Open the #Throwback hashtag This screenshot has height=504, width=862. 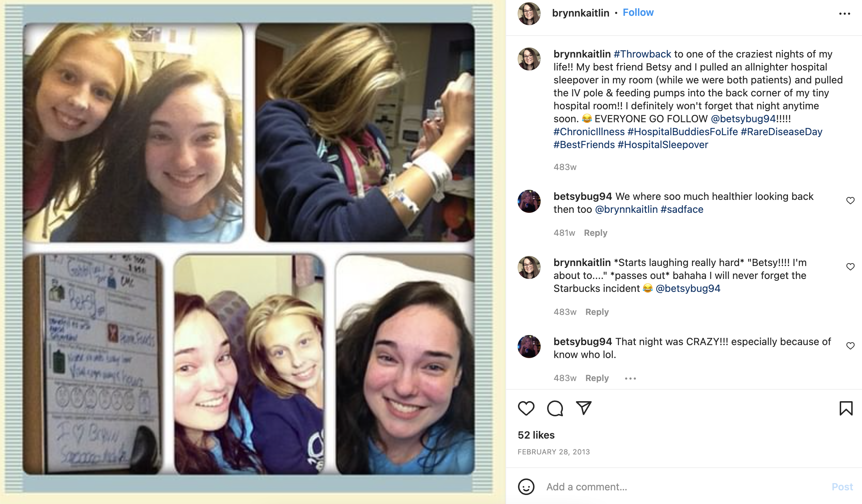[x=642, y=54]
